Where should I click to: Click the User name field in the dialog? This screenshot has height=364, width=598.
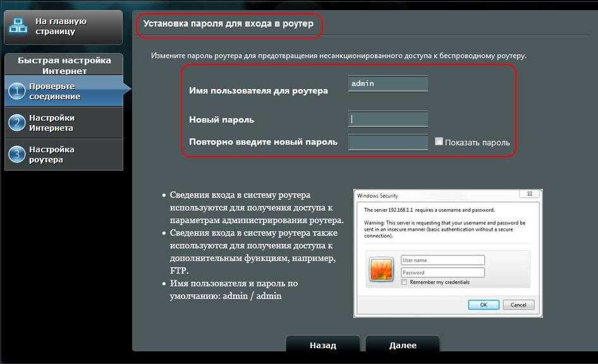442,260
